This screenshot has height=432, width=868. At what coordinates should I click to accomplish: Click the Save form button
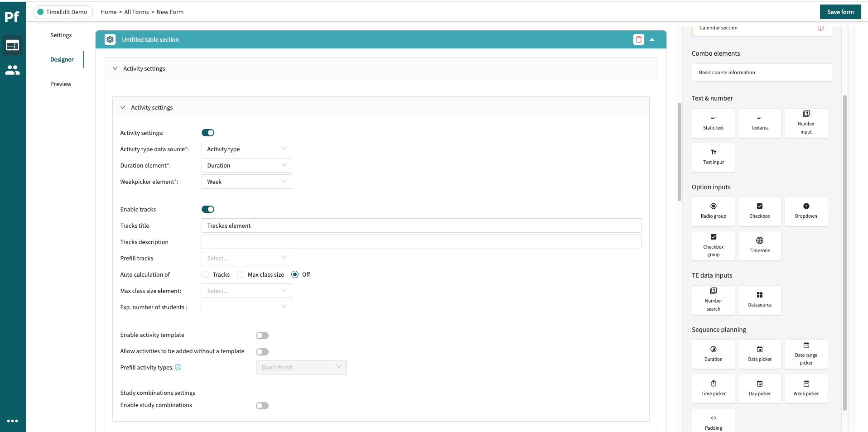[840, 12]
